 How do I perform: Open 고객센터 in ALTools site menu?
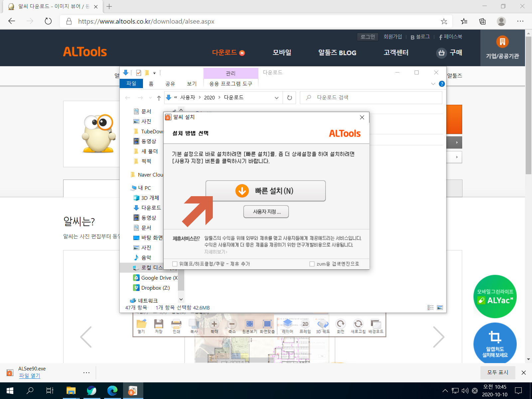click(396, 53)
